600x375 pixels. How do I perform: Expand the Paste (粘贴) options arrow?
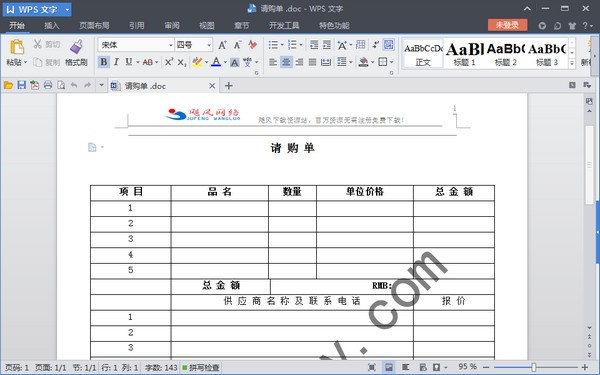pyautogui.click(x=26, y=62)
